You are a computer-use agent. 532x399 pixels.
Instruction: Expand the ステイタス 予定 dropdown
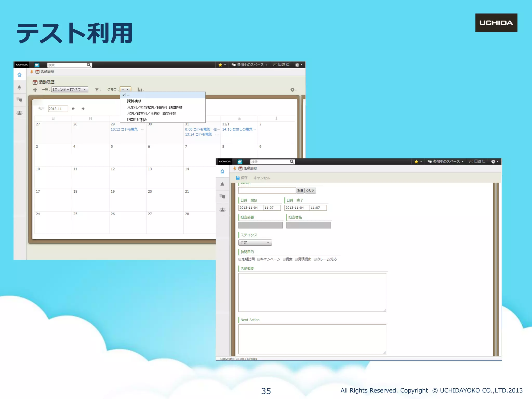point(255,243)
